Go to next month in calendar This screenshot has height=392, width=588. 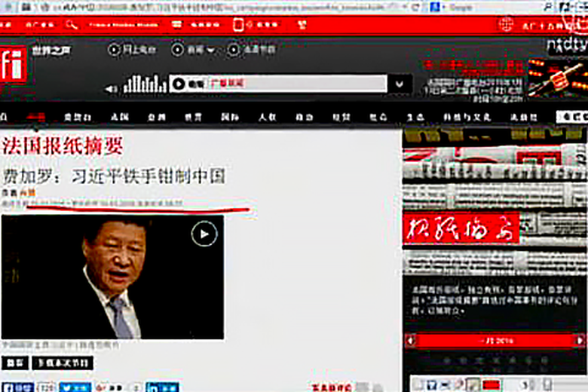tap(579, 341)
